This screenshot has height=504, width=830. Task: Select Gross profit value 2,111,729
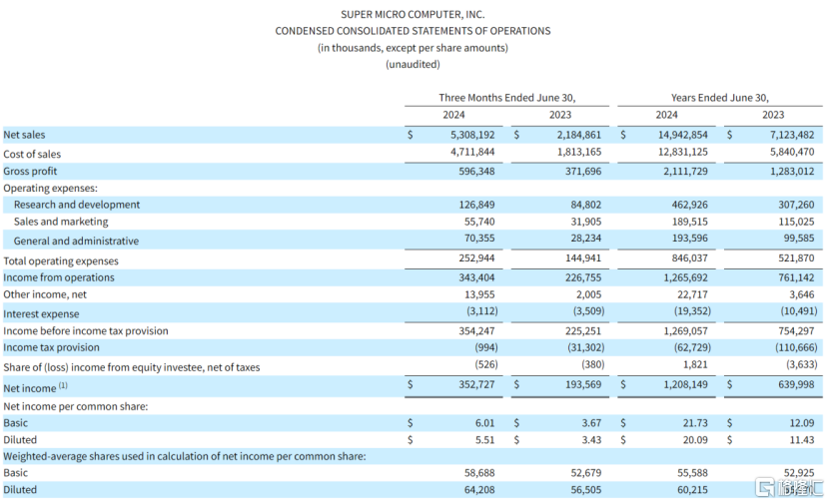pos(685,172)
